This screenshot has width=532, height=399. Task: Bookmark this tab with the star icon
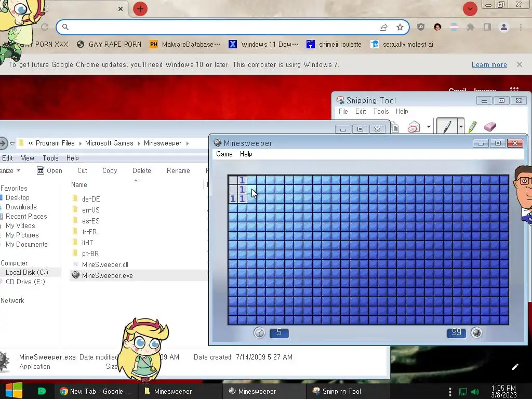click(x=400, y=27)
